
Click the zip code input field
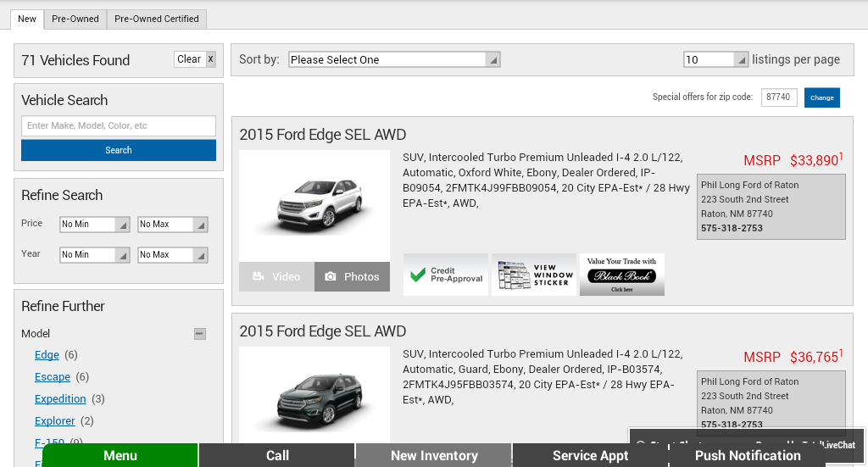point(779,97)
